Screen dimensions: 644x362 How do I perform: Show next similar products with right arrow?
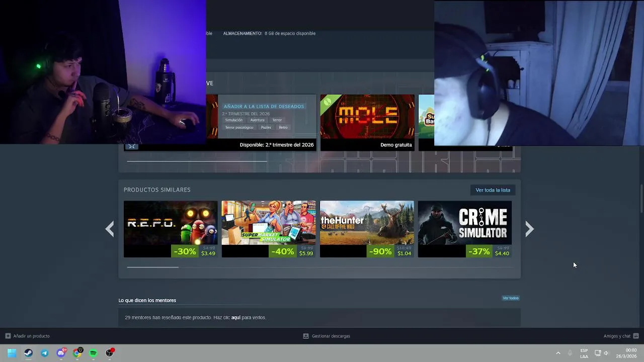click(529, 229)
